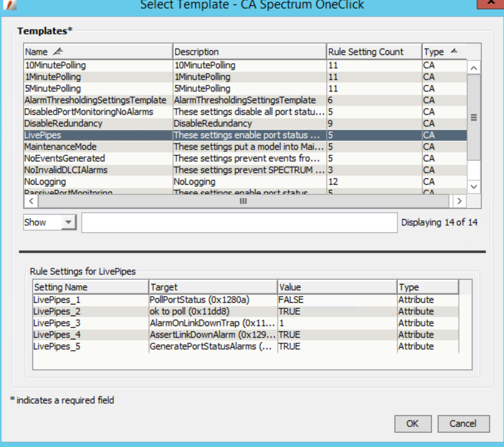Image resolution: width=504 pixels, height=447 pixels.
Task: Sort rule settings by Value header
Action: click(337, 287)
